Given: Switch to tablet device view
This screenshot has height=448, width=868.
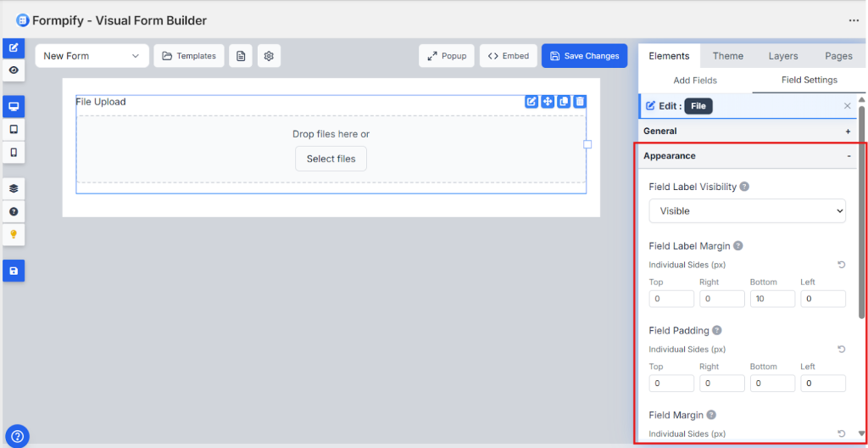Looking at the screenshot, I should coord(14,130).
